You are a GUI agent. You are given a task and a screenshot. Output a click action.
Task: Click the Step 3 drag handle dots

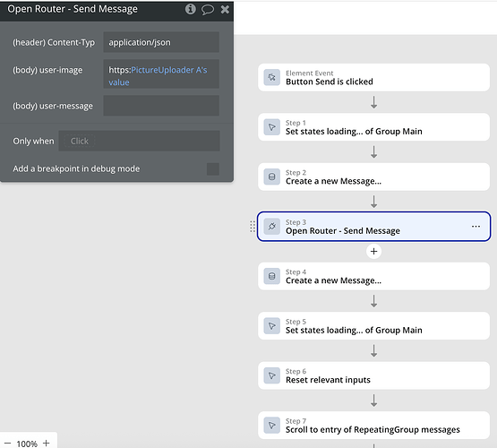tap(253, 227)
